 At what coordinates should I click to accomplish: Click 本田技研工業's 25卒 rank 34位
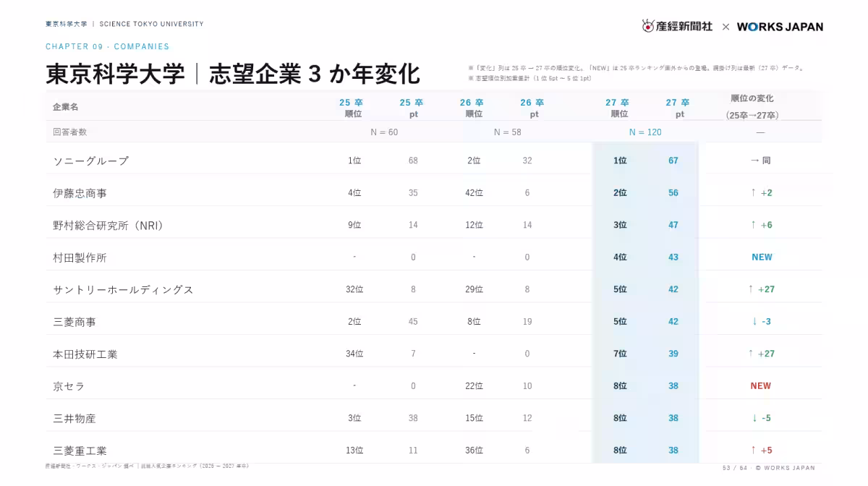[x=354, y=354]
